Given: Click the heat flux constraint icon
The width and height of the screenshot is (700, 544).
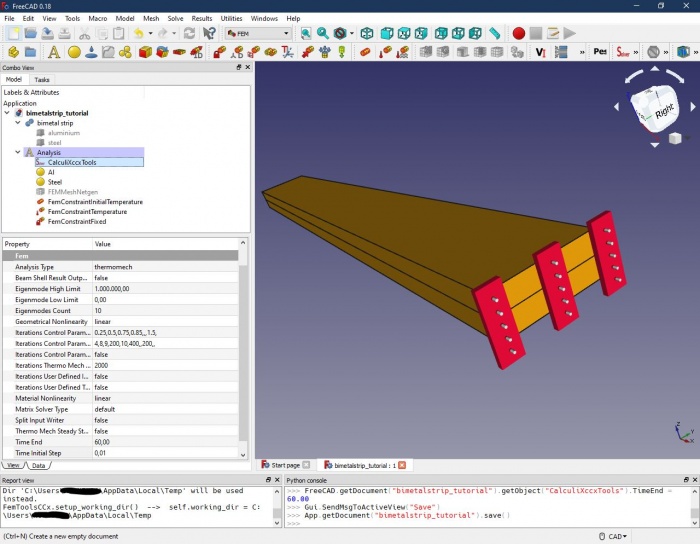Looking at the screenshot, I should 402,52.
